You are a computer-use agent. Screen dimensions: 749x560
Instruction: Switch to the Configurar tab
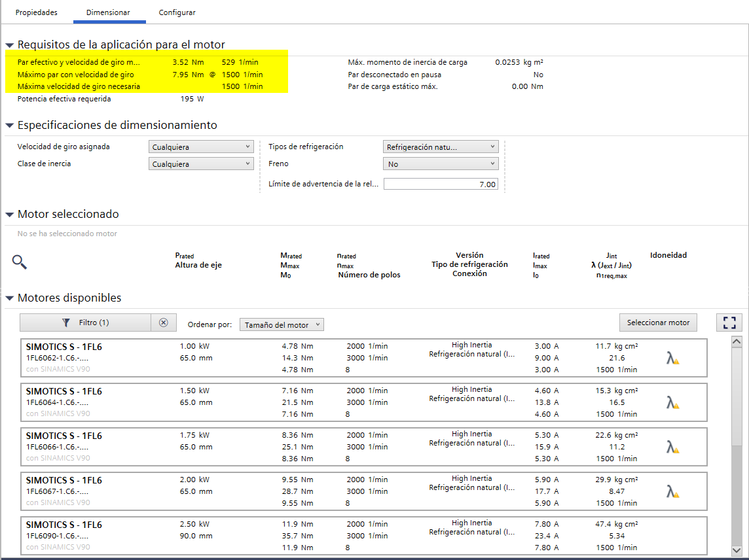pos(177,12)
